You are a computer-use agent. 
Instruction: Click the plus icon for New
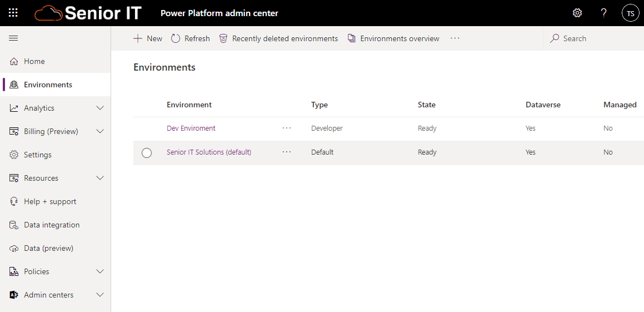(x=138, y=38)
